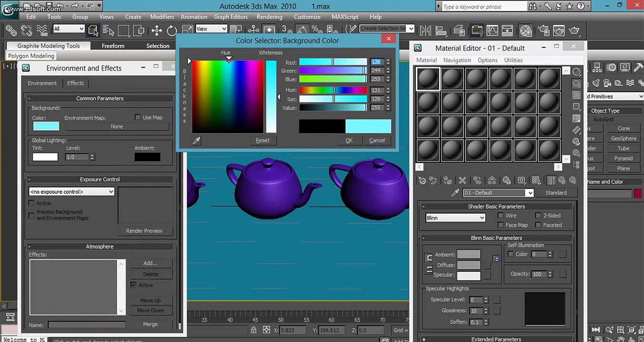Click the Unlink Selection icon
This screenshot has height=342, width=644.
[27, 30]
